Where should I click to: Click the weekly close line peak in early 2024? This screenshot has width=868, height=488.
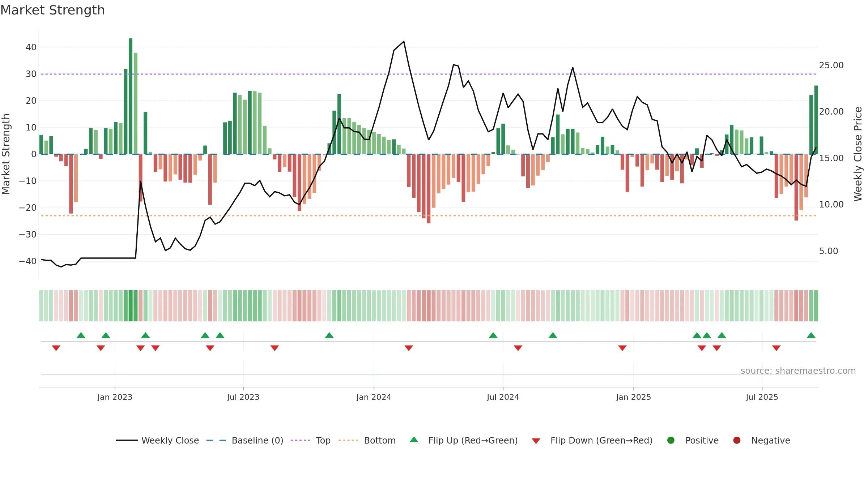[x=404, y=42]
